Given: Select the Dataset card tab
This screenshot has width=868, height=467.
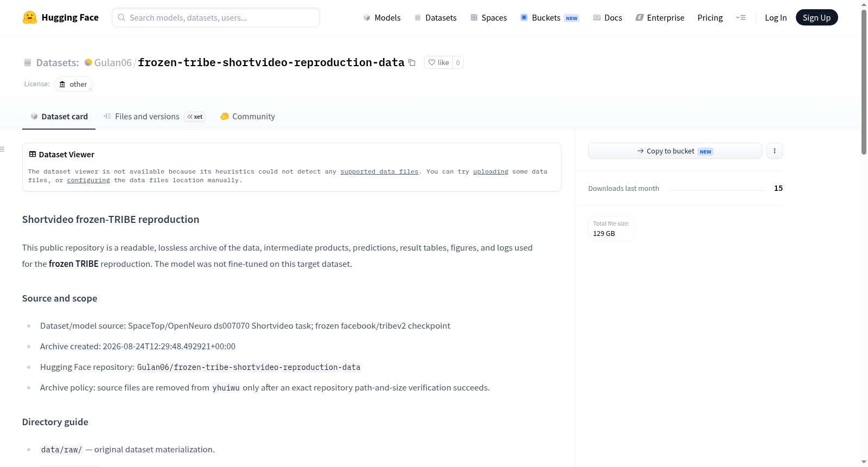Looking at the screenshot, I should pyautogui.click(x=59, y=116).
